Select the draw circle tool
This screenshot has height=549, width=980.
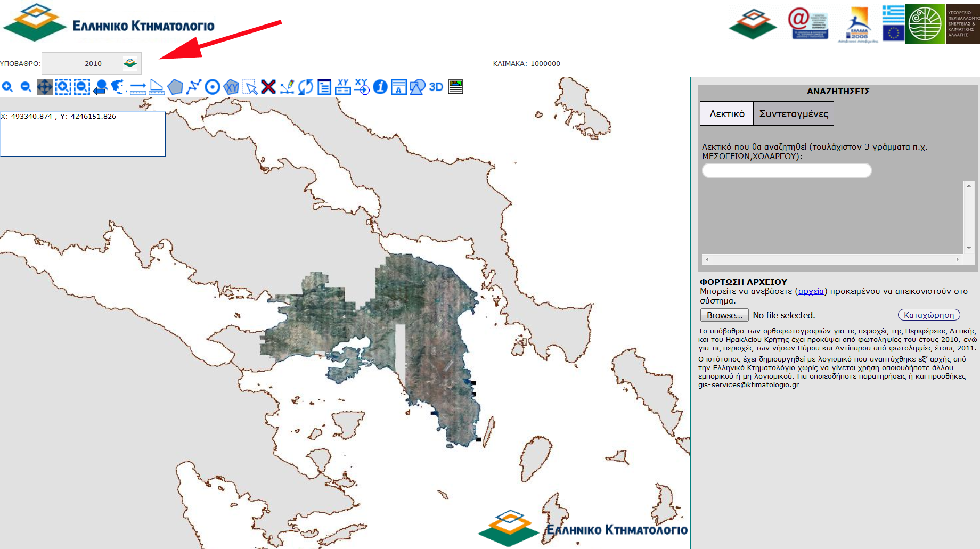click(x=213, y=87)
